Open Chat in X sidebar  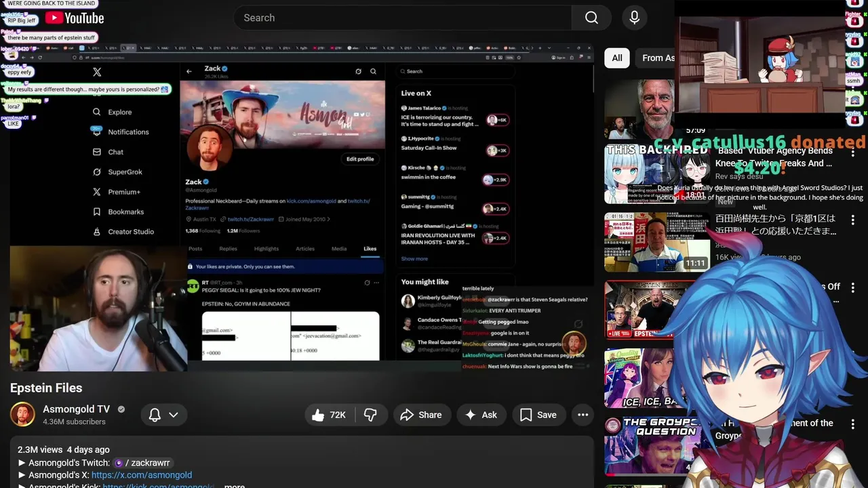[x=108, y=152]
